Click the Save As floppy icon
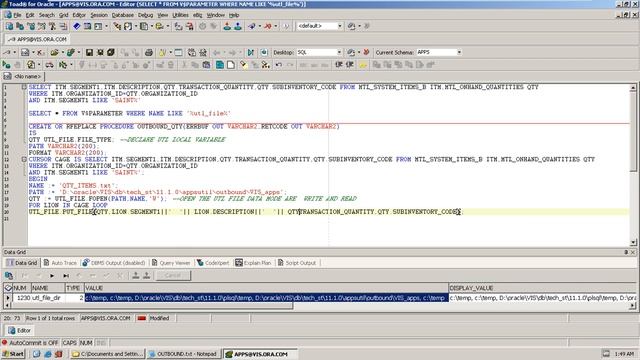Viewport: 640px width, 360px height. [x=100, y=53]
